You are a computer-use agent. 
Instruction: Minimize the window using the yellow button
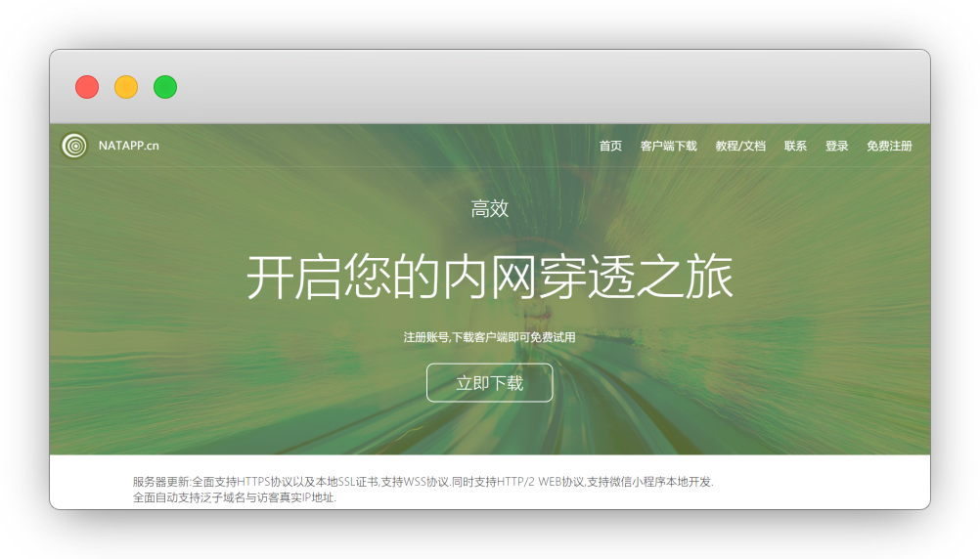coord(126,87)
